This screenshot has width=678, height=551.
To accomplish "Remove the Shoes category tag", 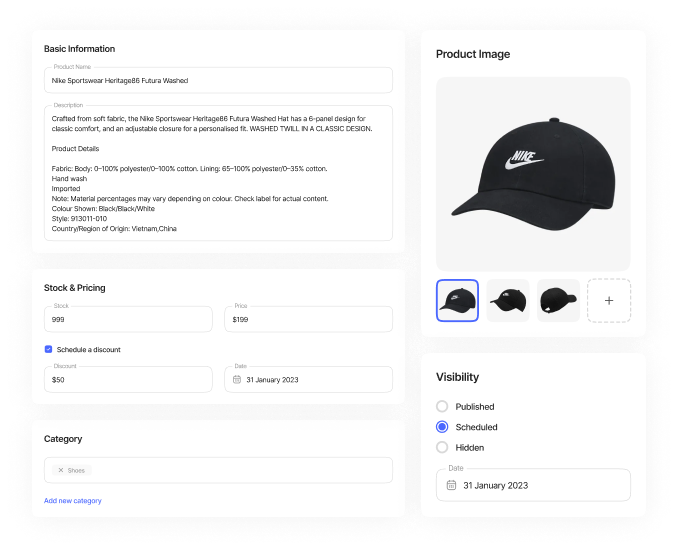I will tap(61, 470).
